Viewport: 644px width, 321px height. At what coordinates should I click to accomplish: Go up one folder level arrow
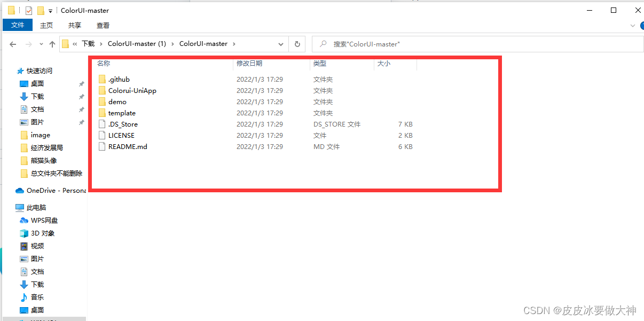click(52, 44)
